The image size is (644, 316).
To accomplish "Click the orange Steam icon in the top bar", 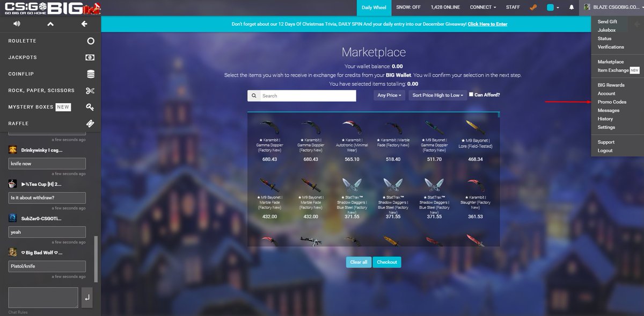I will (x=534, y=8).
